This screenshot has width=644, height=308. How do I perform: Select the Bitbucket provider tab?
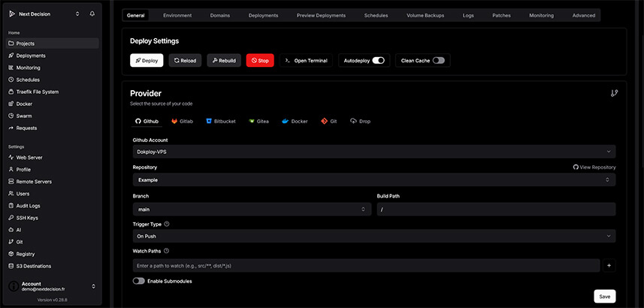(x=221, y=121)
